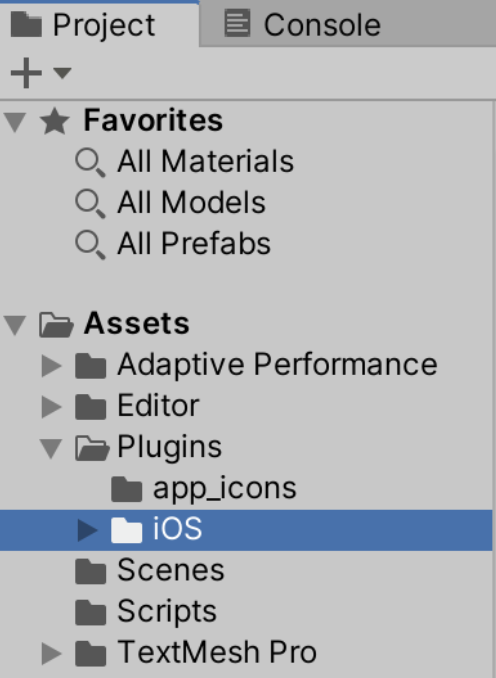Screen dimensions: 496x678
Task: Open the create asset dropdown arrow
Action: tap(63, 73)
